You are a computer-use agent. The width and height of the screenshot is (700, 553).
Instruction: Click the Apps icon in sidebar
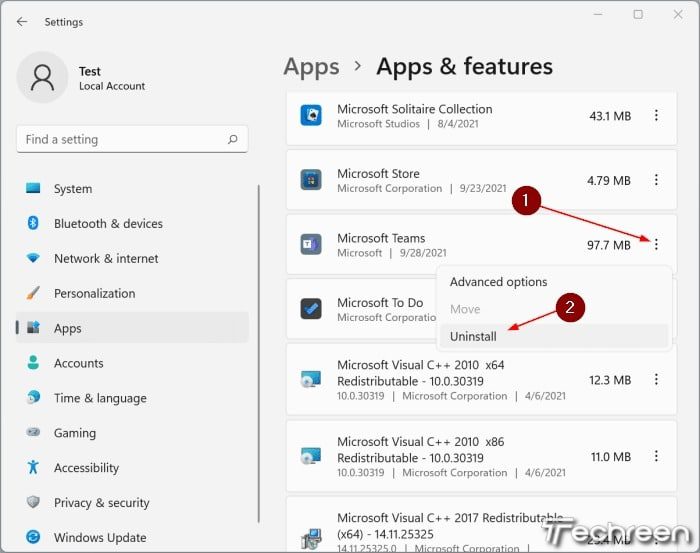33,328
